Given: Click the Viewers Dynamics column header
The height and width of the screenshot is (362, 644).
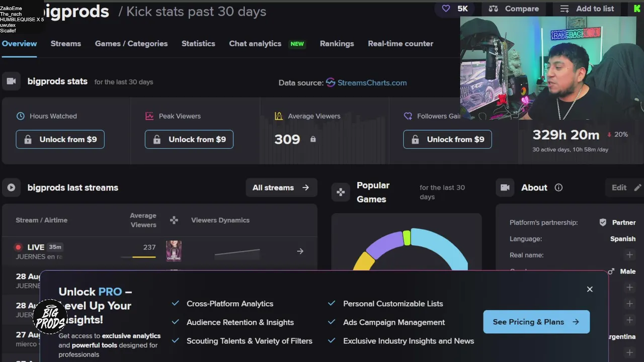Looking at the screenshot, I should tap(220, 220).
